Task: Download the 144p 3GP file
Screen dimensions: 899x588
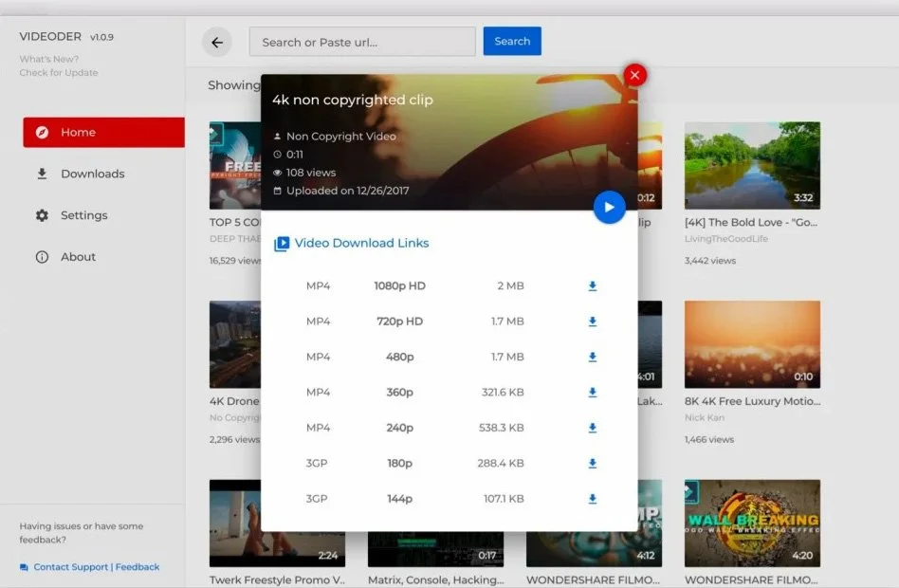Action: point(593,499)
